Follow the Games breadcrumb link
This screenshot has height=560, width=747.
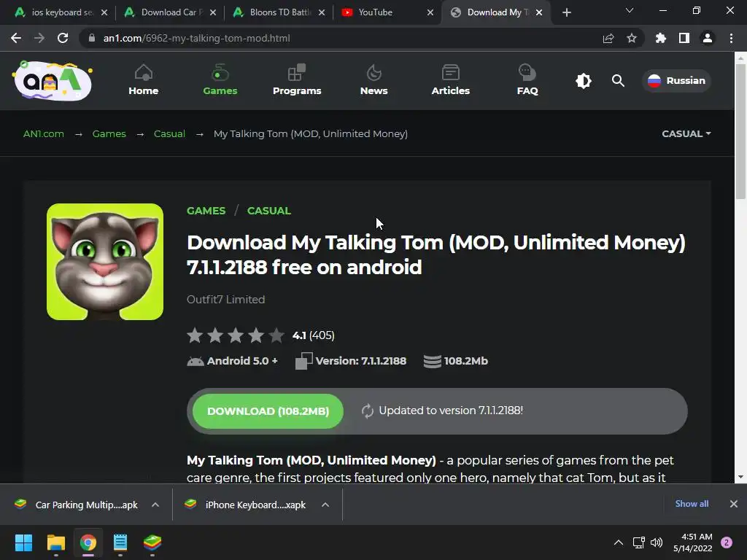(109, 134)
